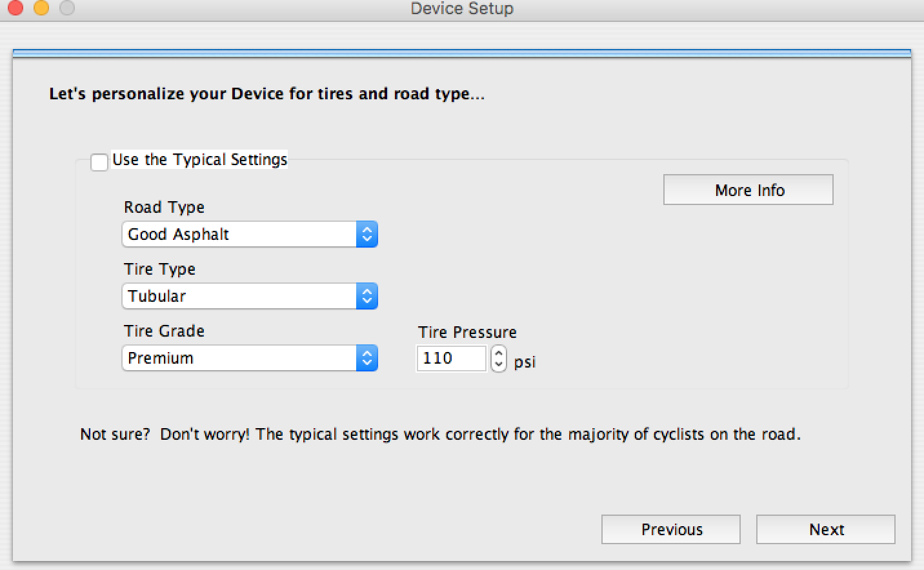
Task: Click the Tire Grade label
Action: [x=164, y=331]
